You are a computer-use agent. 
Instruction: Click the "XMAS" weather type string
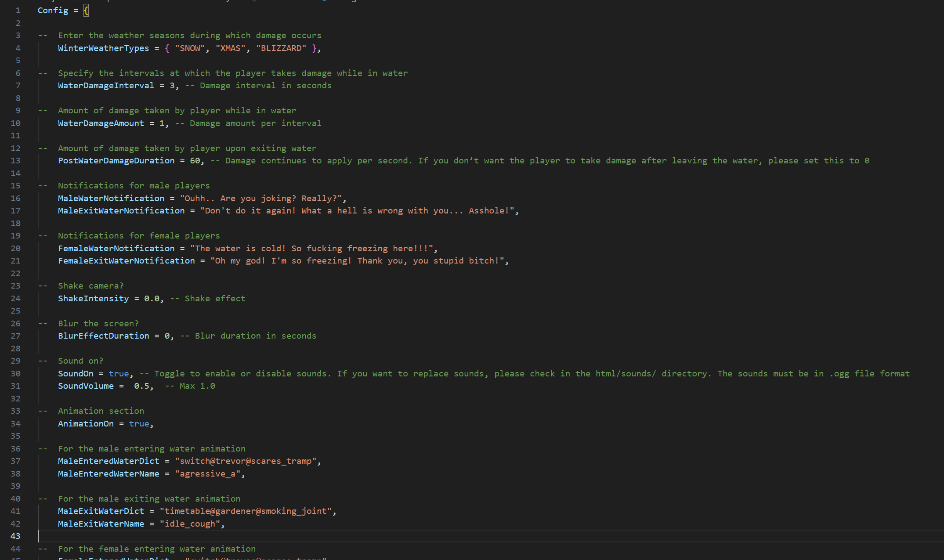point(230,48)
